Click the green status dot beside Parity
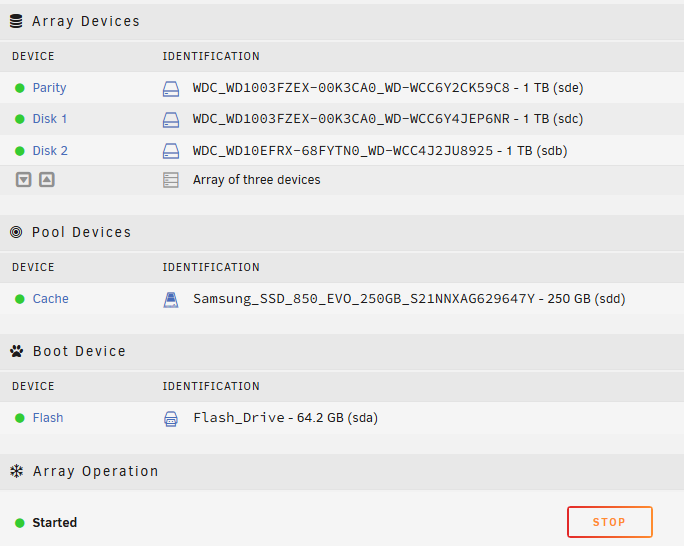684x546 pixels. click(20, 88)
